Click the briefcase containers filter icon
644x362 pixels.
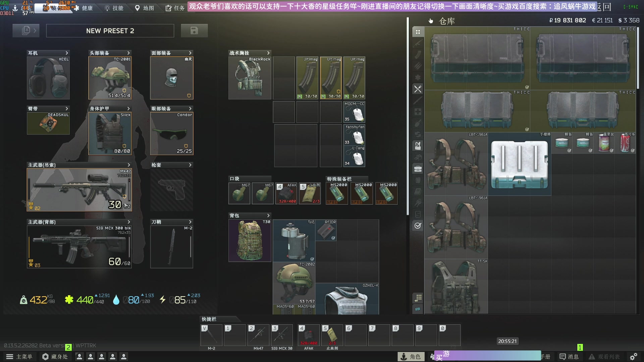418,169
